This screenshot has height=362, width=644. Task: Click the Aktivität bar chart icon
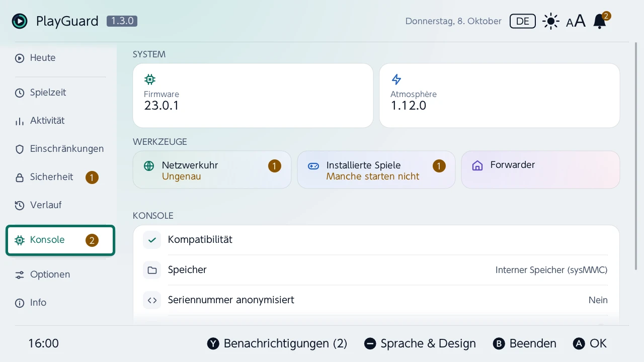click(20, 121)
